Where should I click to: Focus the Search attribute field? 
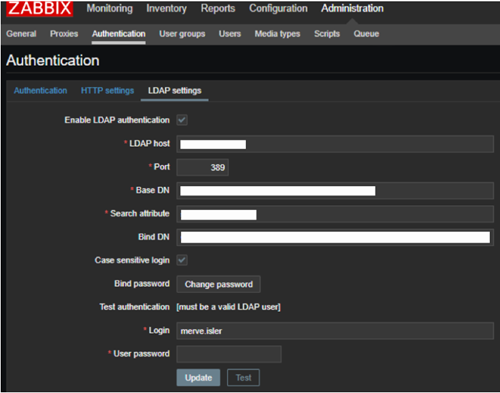click(x=335, y=214)
